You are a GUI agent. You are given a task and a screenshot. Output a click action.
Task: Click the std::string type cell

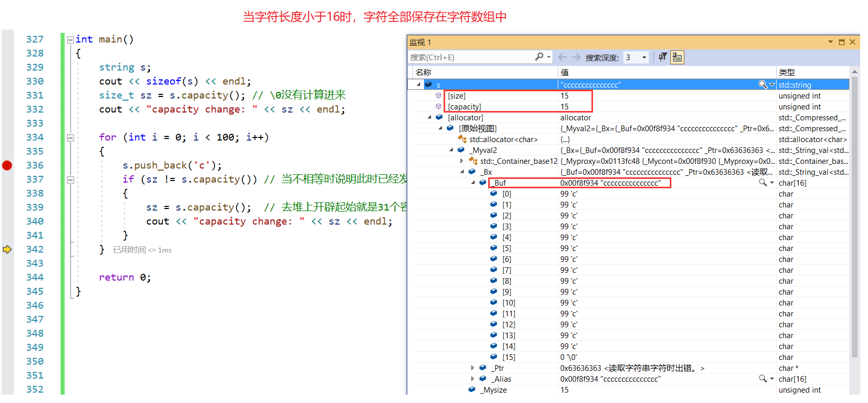pos(812,85)
